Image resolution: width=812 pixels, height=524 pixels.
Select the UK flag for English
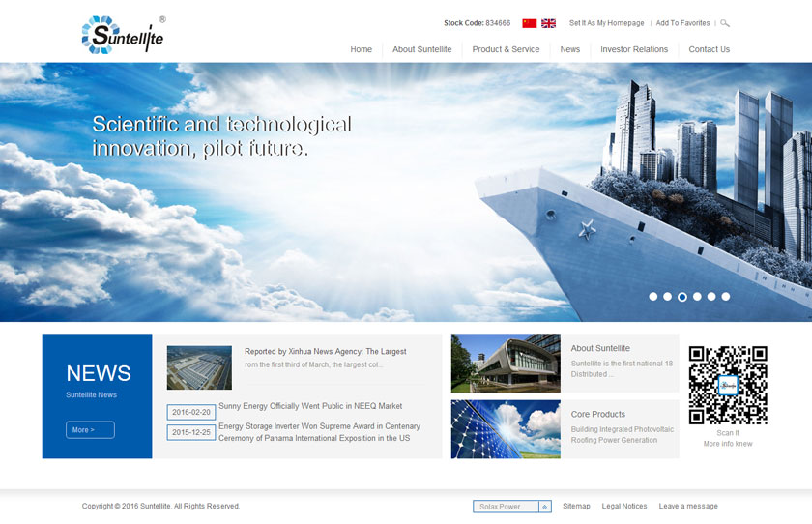point(548,23)
